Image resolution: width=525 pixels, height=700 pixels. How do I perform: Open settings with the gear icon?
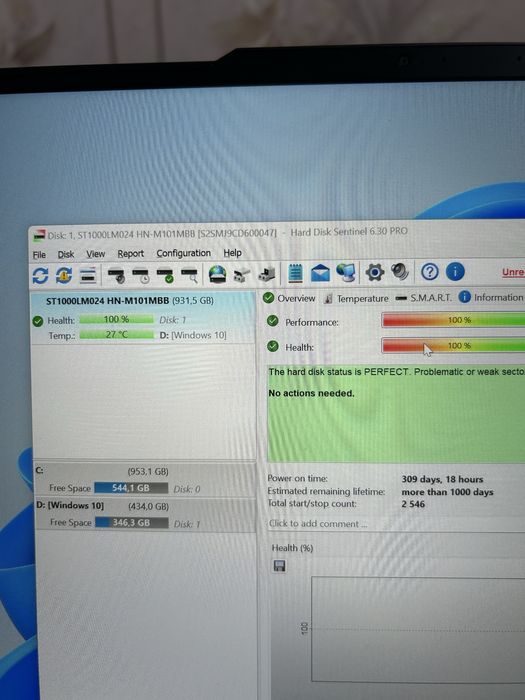click(375, 272)
